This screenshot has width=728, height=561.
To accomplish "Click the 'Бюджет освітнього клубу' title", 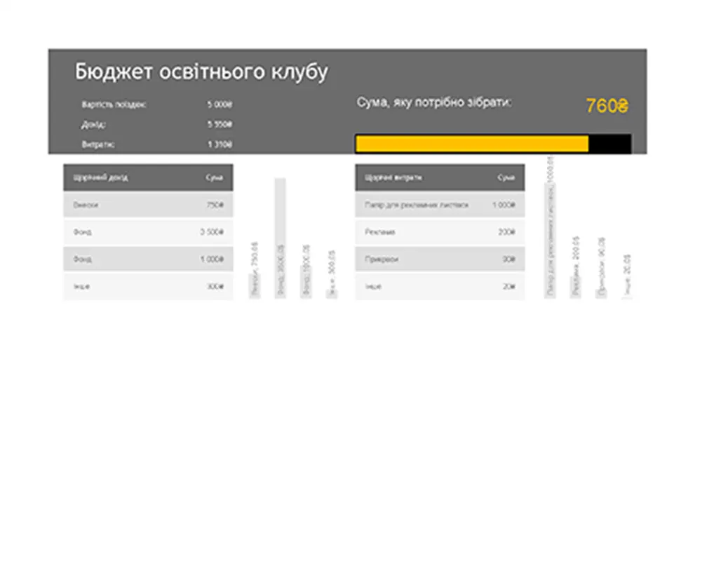I will 201,72.
